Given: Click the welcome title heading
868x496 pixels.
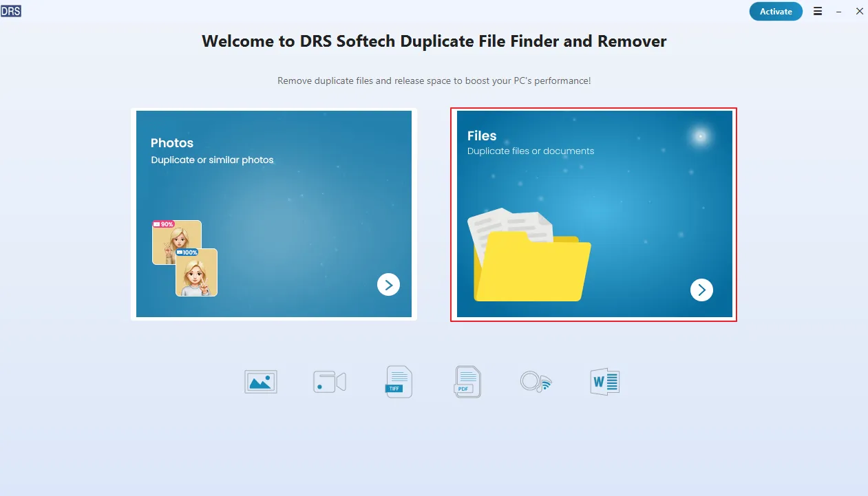Looking at the screenshot, I should [x=434, y=41].
